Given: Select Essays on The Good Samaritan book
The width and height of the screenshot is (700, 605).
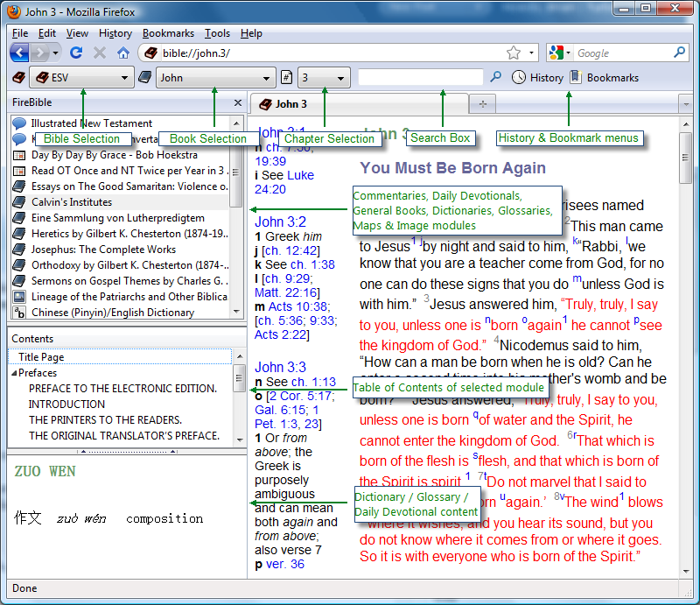Looking at the screenshot, I should coord(121,186).
